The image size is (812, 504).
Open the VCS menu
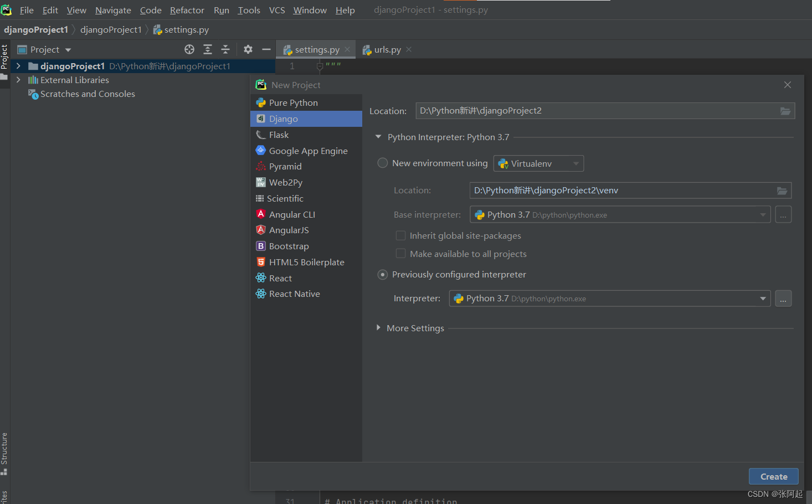(x=277, y=10)
